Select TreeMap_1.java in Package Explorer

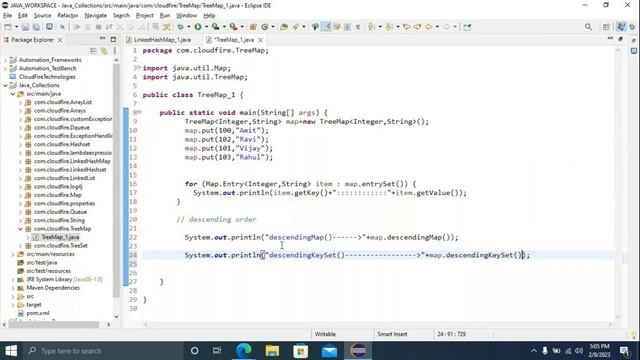coord(60,237)
